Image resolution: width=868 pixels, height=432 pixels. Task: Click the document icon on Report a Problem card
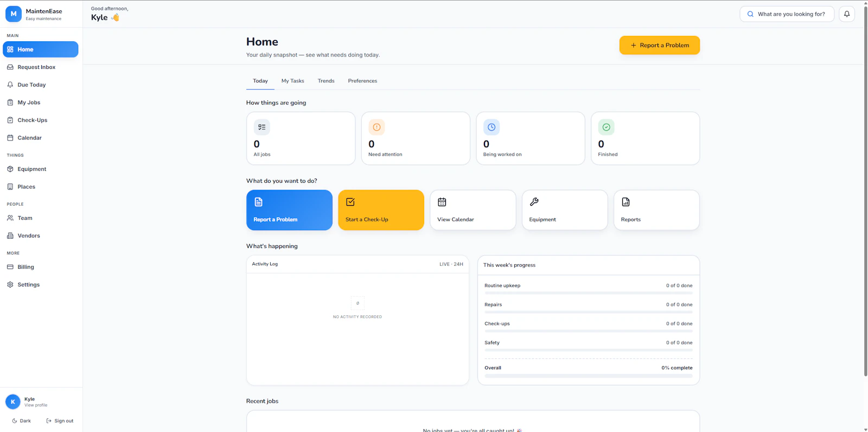[259, 202]
